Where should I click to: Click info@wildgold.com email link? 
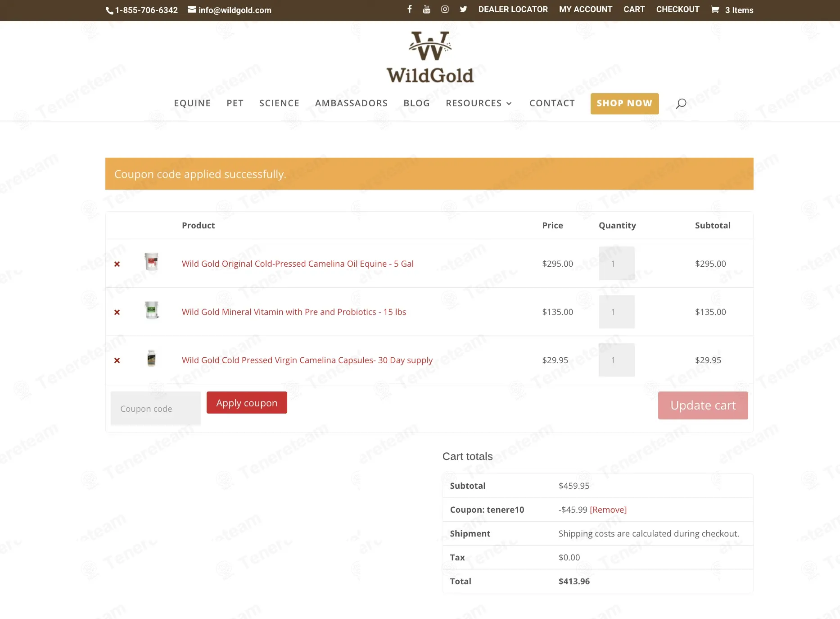point(230,10)
